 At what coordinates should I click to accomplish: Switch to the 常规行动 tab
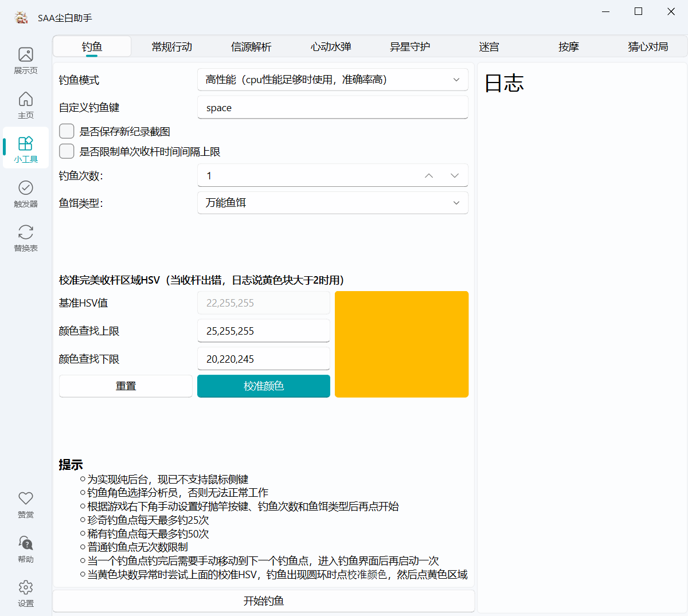[x=171, y=46]
